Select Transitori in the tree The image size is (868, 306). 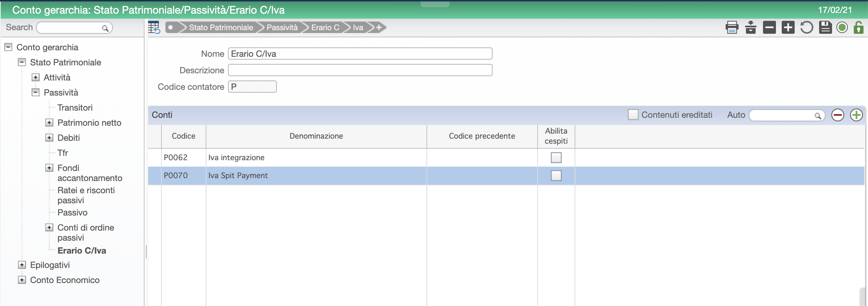point(75,107)
